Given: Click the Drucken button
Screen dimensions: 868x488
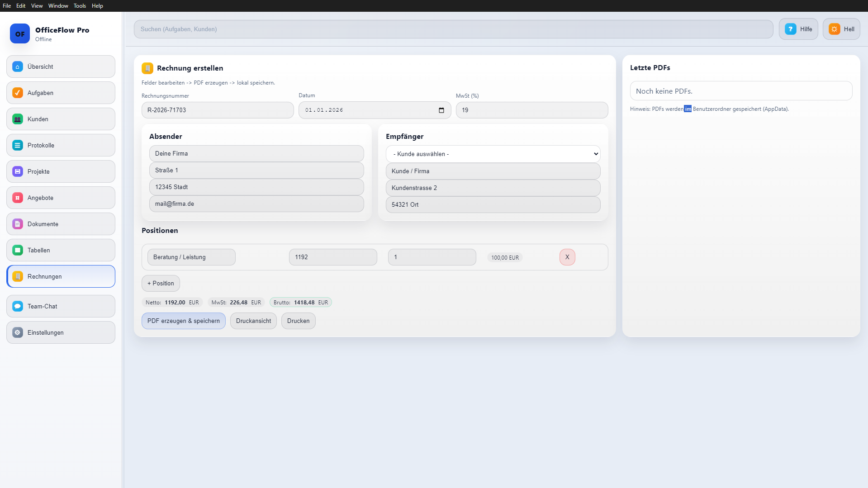Looking at the screenshot, I should click(x=298, y=321).
